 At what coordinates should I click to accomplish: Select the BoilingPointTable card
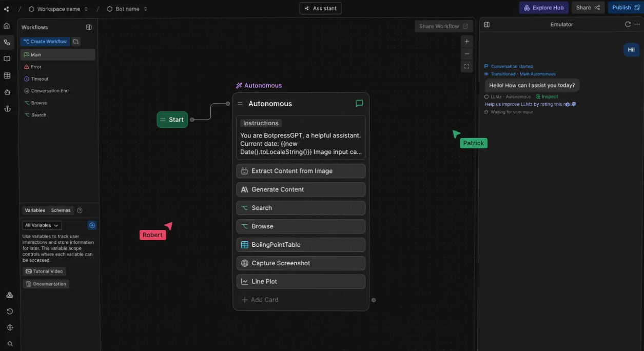pyautogui.click(x=301, y=245)
